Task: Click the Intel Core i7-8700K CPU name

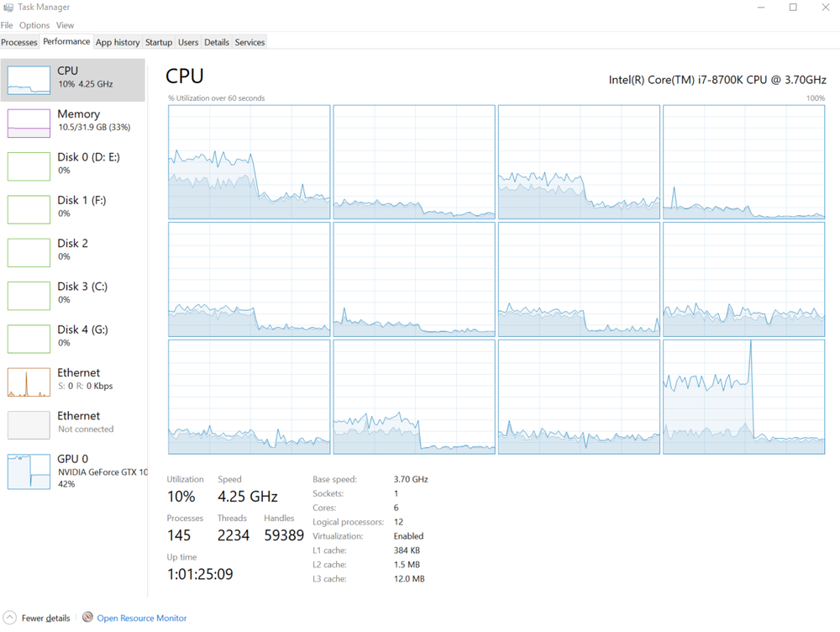Action: 717,80
